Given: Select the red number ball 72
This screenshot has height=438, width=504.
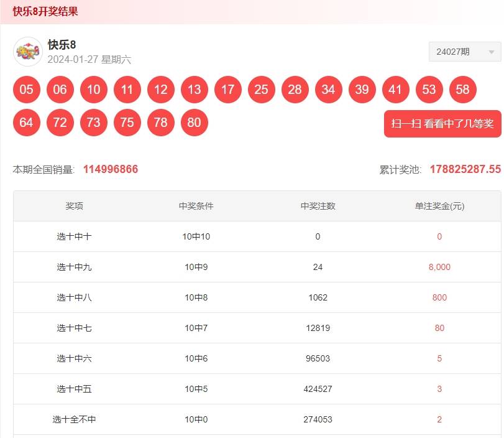Looking at the screenshot, I should 60,123.
